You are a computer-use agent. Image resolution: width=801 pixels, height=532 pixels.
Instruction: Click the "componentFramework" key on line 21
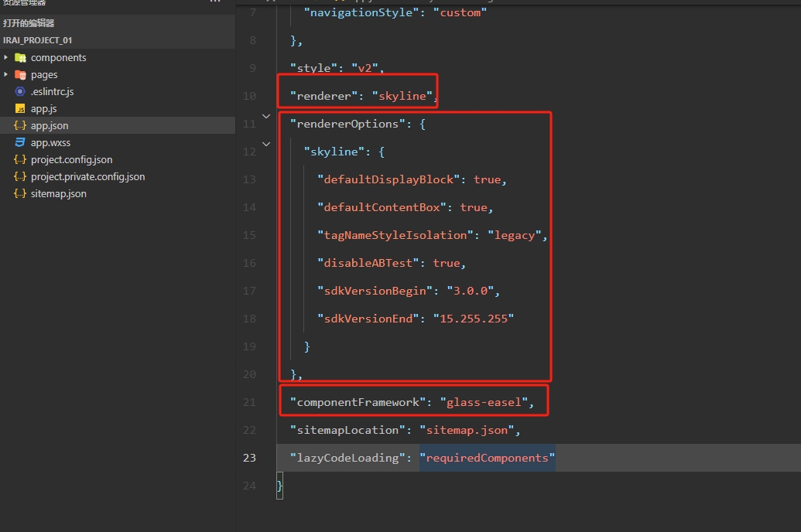359,402
